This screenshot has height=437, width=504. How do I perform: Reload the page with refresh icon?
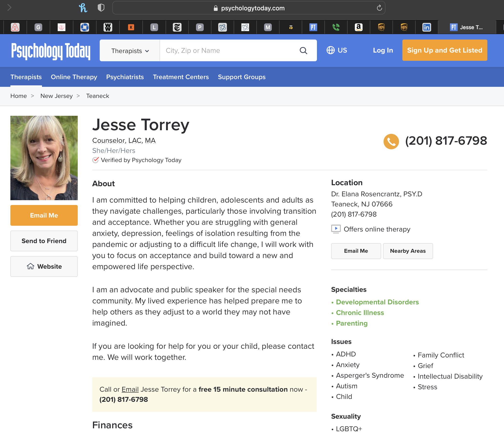[379, 8]
